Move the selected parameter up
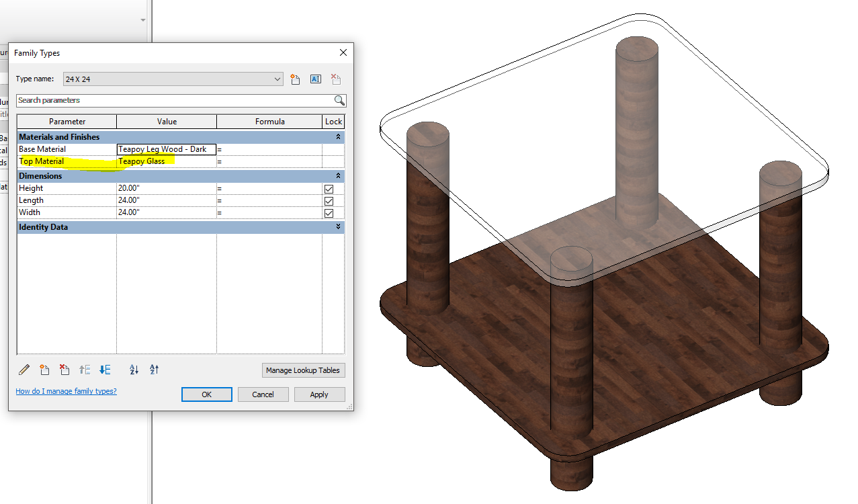Image resolution: width=858 pixels, height=504 pixels. point(85,370)
